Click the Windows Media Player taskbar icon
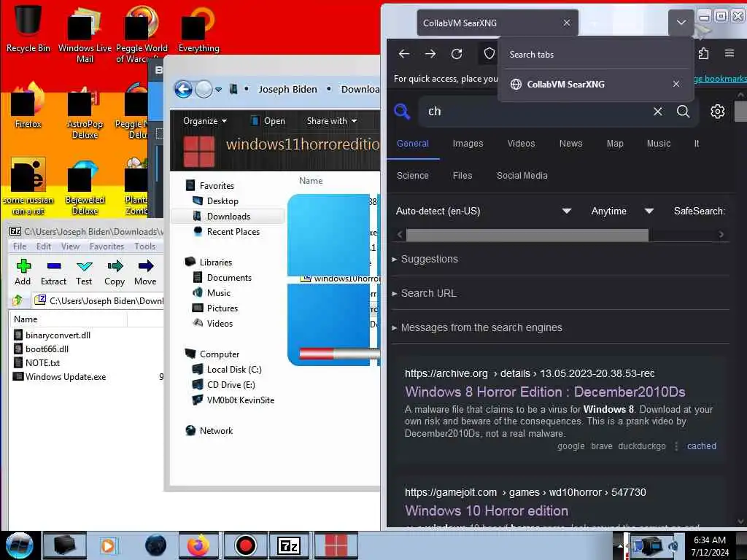This screenshot has height=560, width=747. tap(108, 545)
